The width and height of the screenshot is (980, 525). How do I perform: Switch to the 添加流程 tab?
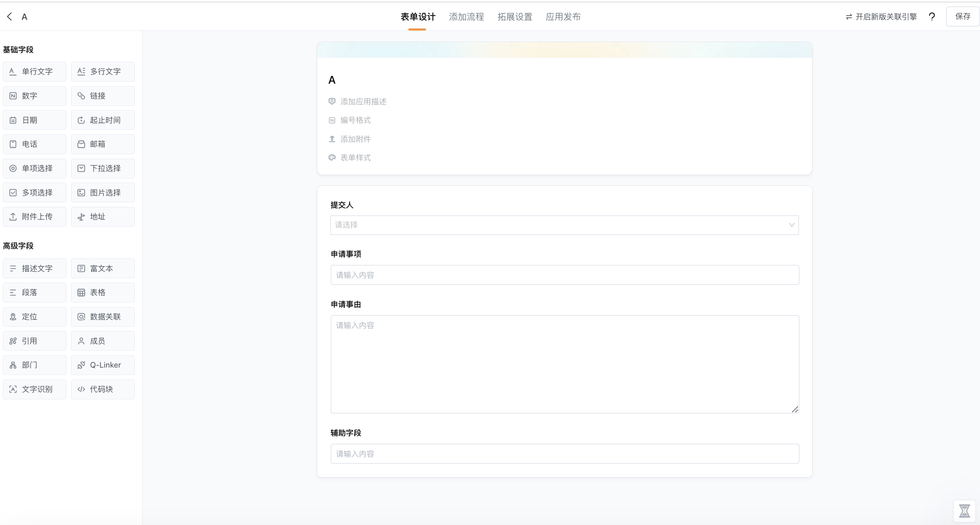click(x=466, y=17)
